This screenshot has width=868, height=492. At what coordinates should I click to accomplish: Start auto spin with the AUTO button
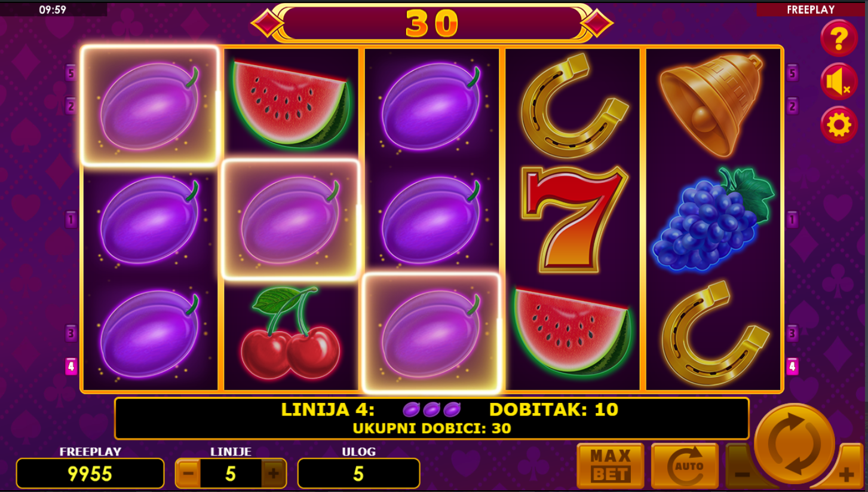685,466
